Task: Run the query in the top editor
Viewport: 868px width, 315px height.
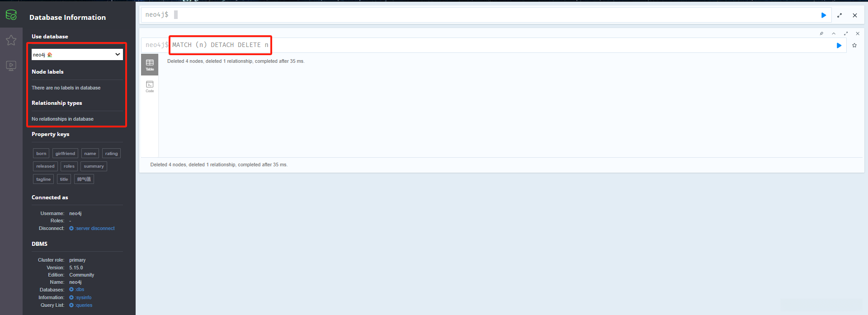Action: point(824,15)
